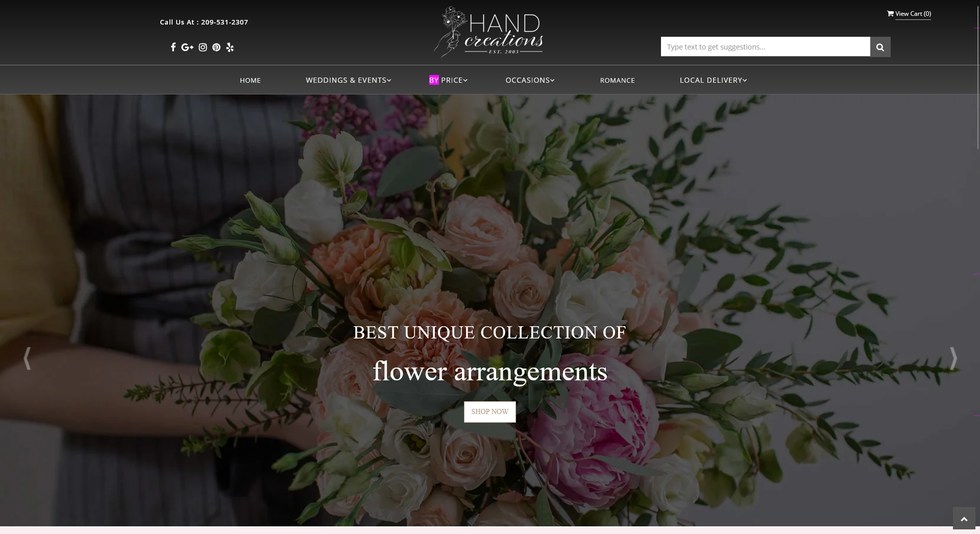Screen dimensions: 980x534
Task: Click the Shop Now button
Action: tap(490, 412)
